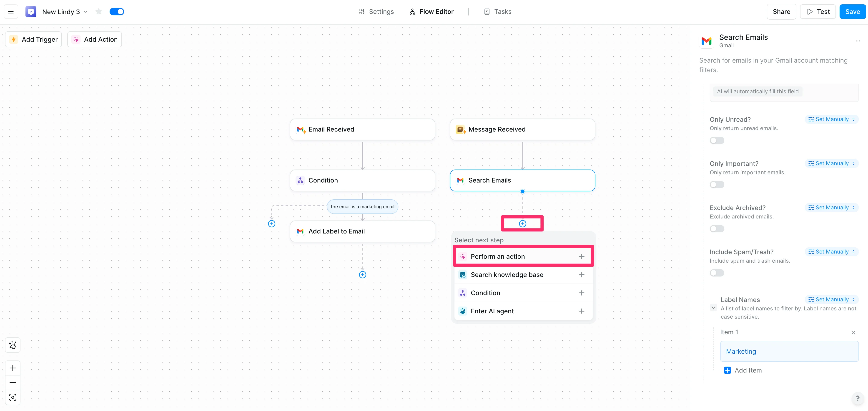This screenshot has height=411, width=868.
Task: Switch to the Settings tab
Action: [x=376, y=12]
